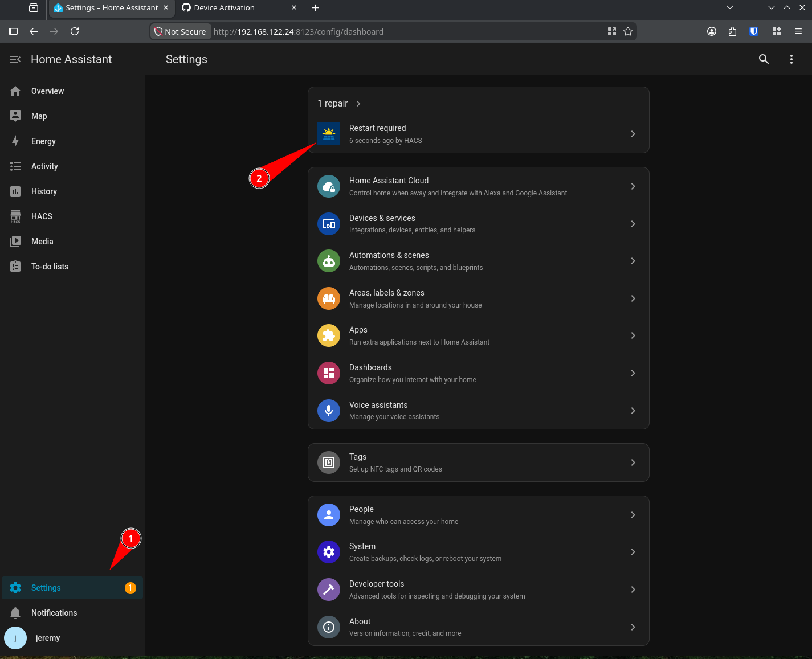Click the Restart required solar panel icon
This screenshot has height=659, width=812.
tap(329, 134)
